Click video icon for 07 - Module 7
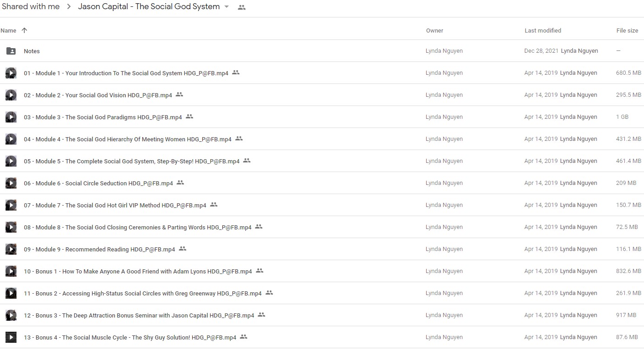 click(x=11, y=205)
